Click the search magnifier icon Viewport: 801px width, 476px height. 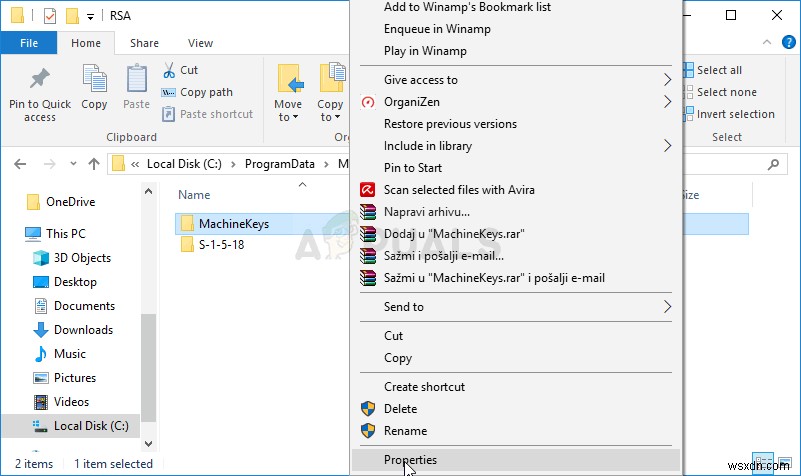[x=773, y=164]
